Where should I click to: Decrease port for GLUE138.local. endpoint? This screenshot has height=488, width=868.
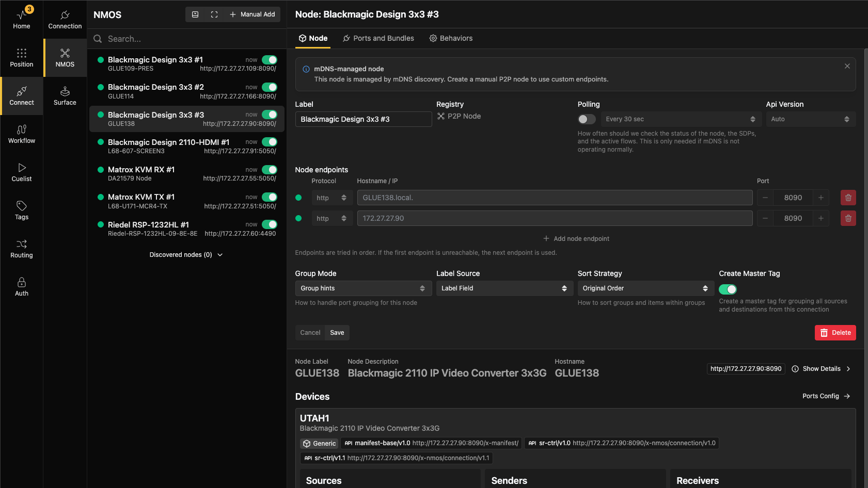click(765, 198)
